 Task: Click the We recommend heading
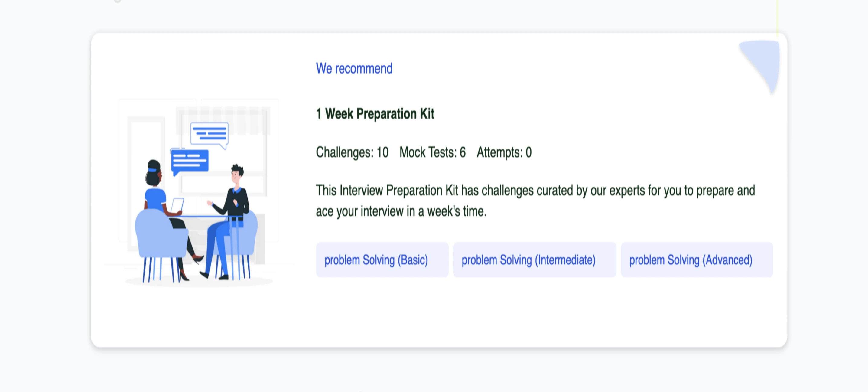click(x=354, y=68)
